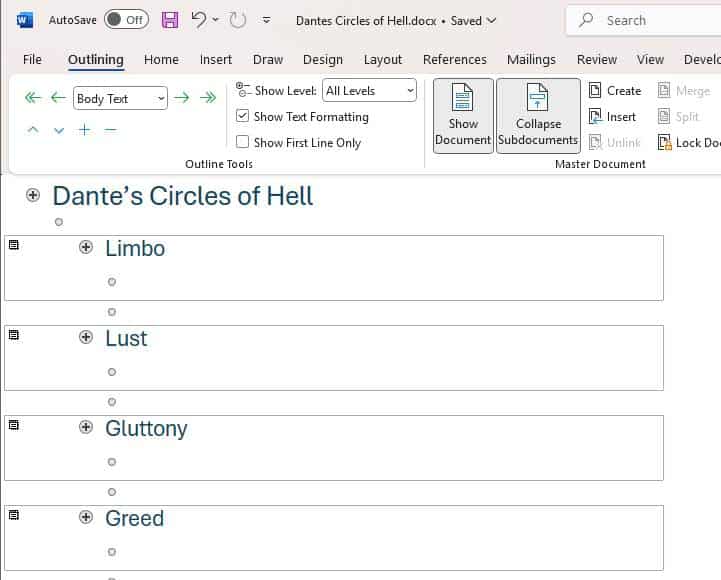Click the Move Down arrow icon
This screenshot has width=721, height=580.
59,130
